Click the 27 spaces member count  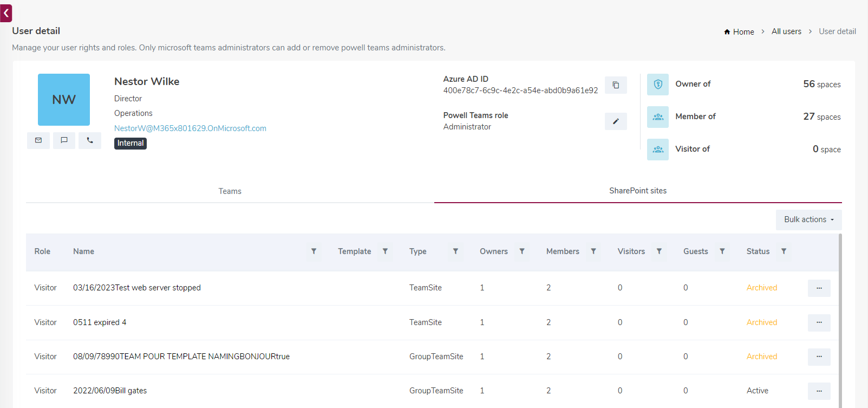pos(822,116)
